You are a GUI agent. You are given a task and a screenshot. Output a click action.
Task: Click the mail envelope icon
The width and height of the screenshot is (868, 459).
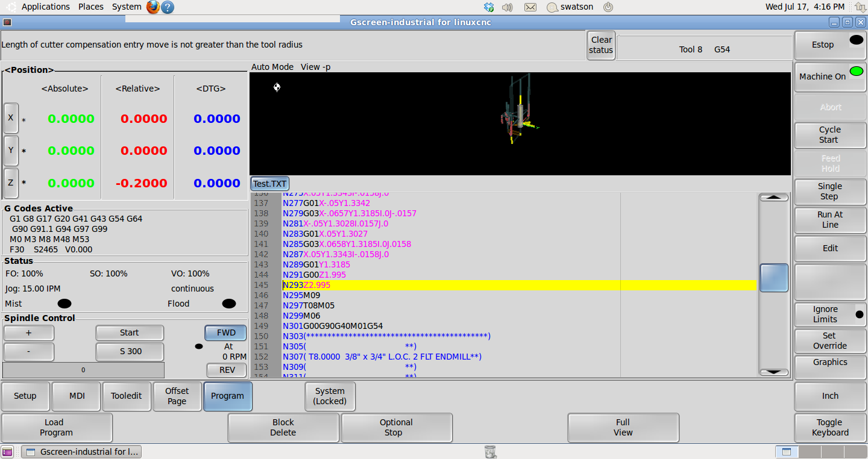point(530,7)
